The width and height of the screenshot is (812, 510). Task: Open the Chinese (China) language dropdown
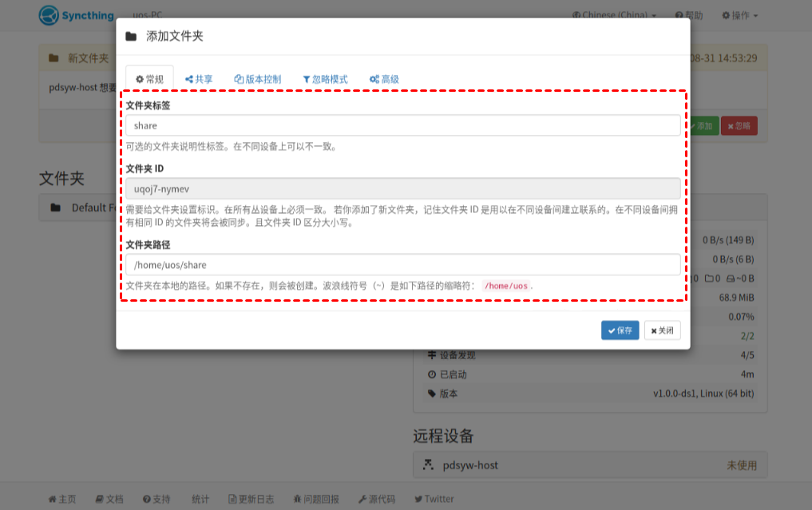[x=615, y=15]
